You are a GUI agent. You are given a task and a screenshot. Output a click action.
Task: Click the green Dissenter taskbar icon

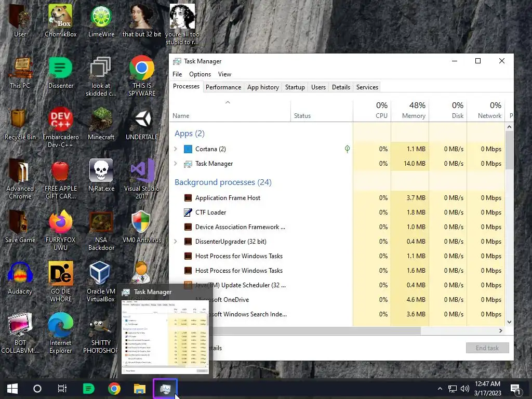click(x=88, y=389)
